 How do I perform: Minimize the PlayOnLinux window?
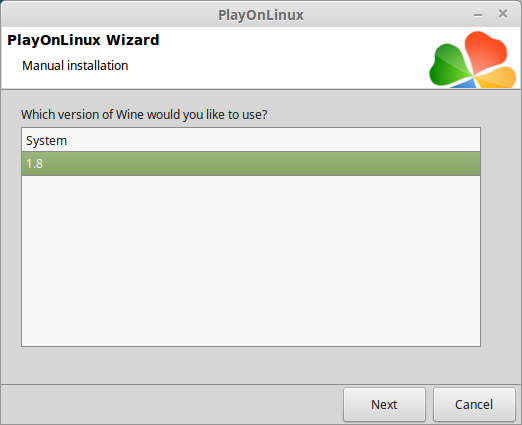[x=478, y=15]
